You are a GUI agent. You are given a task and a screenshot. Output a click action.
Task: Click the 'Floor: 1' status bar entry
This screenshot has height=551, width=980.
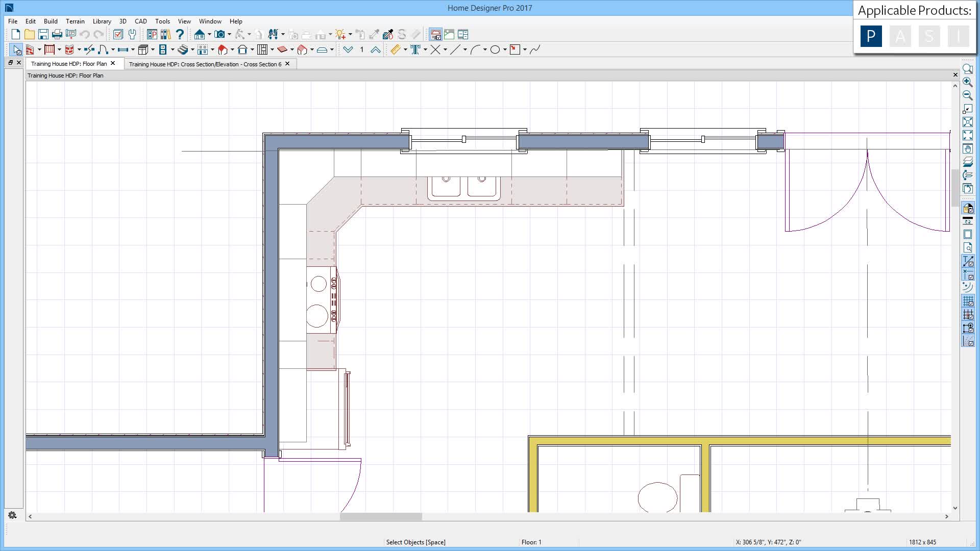[531, 542]
